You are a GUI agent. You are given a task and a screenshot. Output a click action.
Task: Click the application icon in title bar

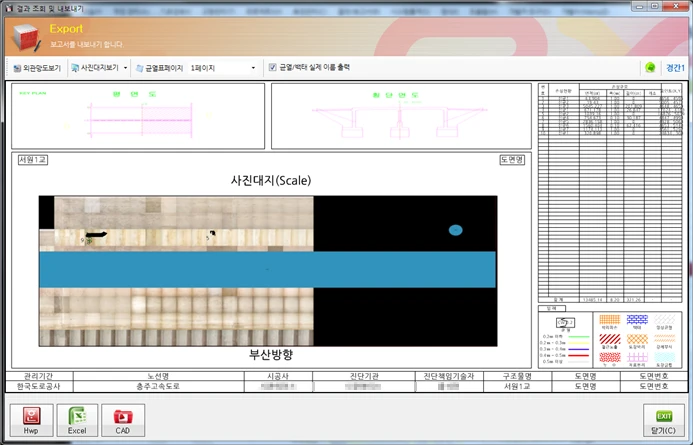pyautogui.click(x=8, y=8)
